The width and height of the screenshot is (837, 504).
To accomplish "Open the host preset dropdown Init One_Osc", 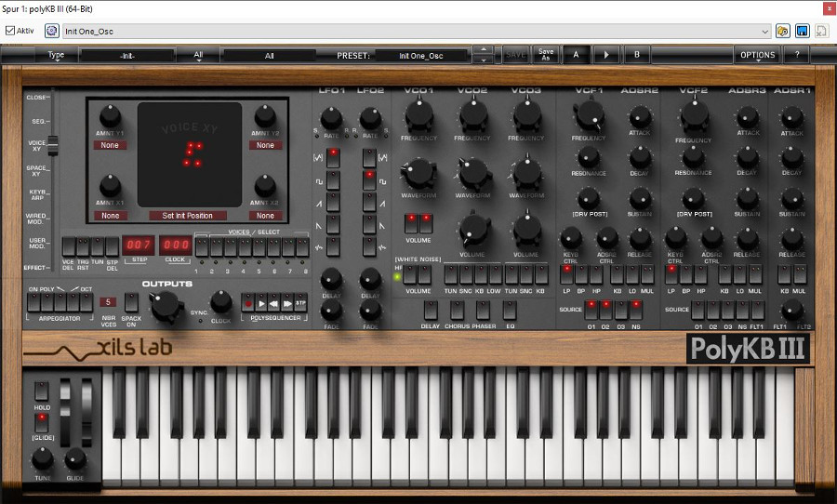I will [418, 31].
